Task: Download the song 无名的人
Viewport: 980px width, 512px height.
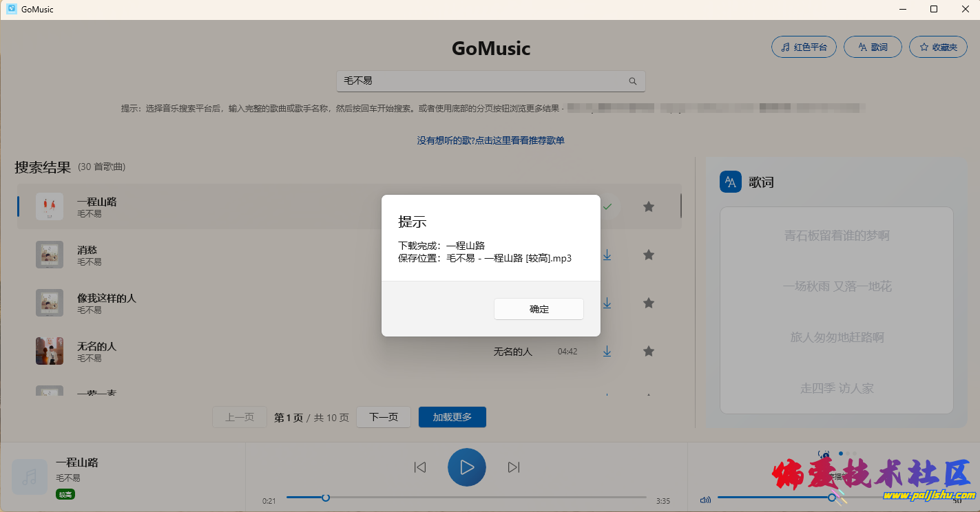Action: tap(607, 352)
